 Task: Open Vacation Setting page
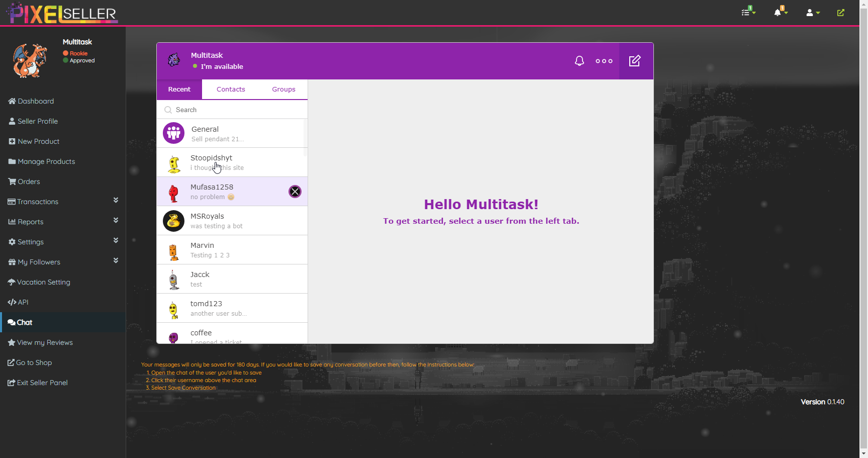43,282
